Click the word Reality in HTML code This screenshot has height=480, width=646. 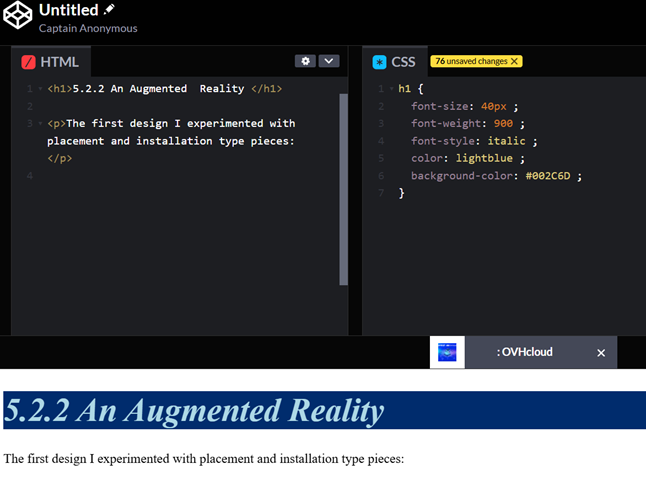click(x=222, y=89)
